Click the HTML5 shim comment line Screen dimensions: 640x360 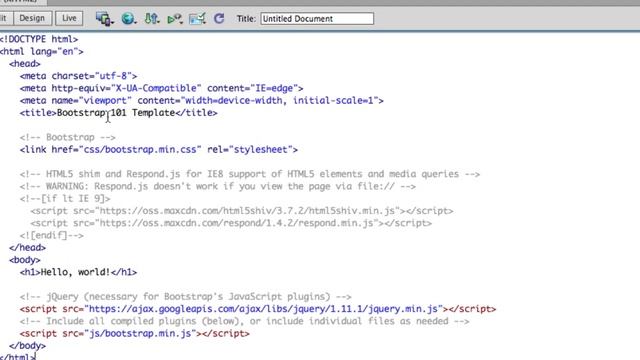pyautogui.click(x=250, y=174)
